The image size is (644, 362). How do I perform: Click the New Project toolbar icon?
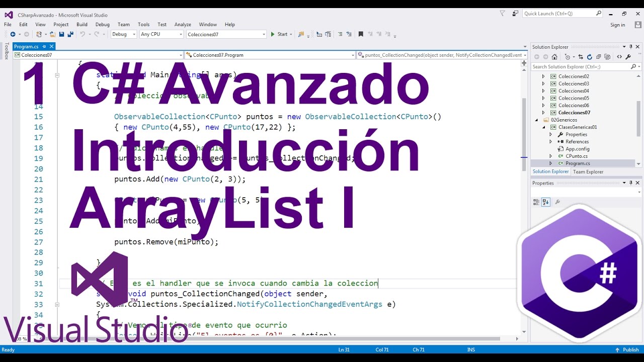coord(39,34)
